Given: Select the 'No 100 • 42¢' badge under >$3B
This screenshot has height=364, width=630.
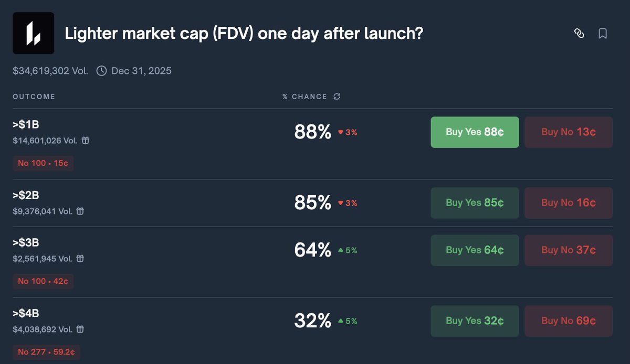Looking at the screenshot, I should [x=43, y=281].
